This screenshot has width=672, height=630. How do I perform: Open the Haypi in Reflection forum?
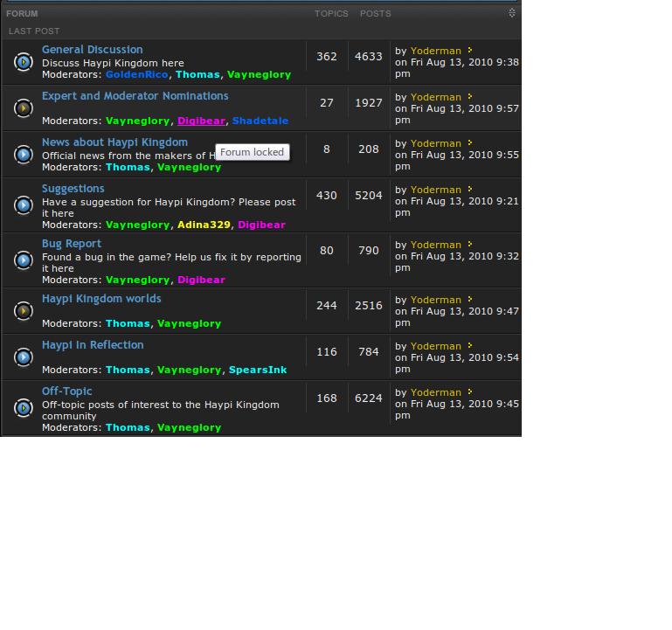pyautogui.click(x=93, y=345)
